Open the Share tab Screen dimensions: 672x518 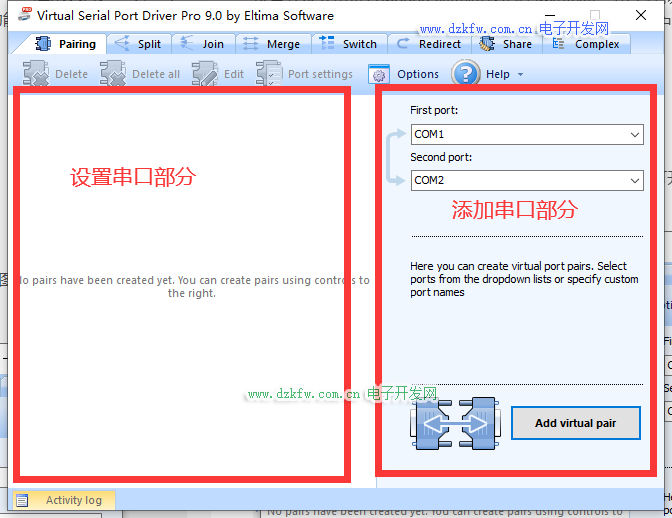(507, 44)
